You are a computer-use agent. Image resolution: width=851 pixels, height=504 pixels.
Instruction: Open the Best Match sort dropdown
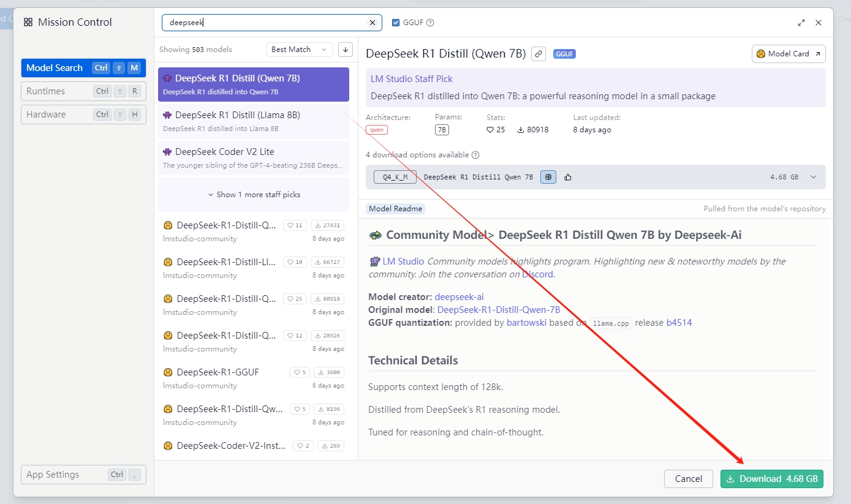[300, 50]
